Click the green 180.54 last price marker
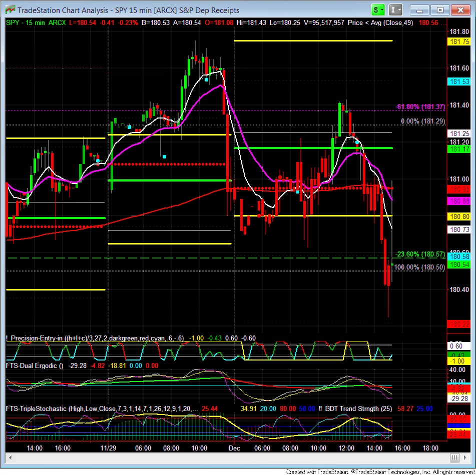This screenshot has height=475, width=476. pos(459,264)
